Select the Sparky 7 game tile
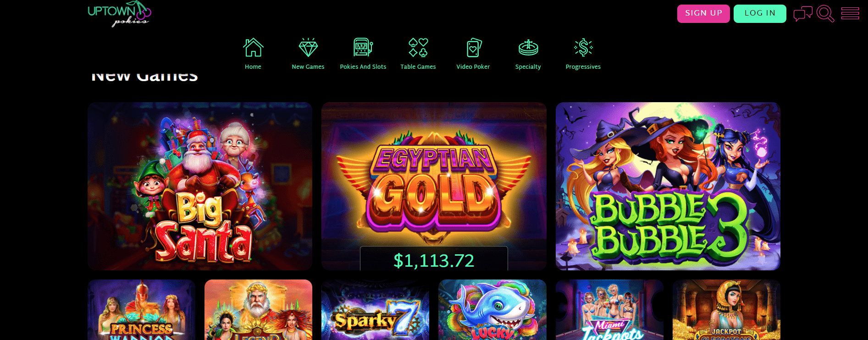Viewport: 868px width, 340px height. point(375,310)
